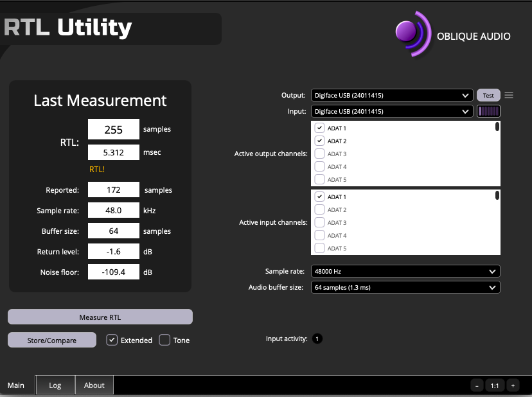Switch to the Log tab
Viewport: 532px width, 397px height.
point(55,385)
